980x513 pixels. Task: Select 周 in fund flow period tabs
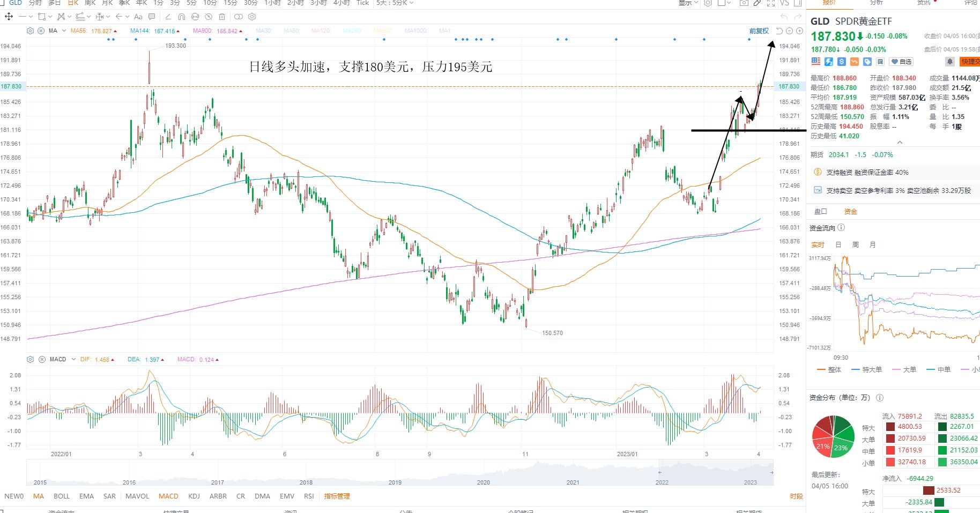pyautogui.click(x=856, y=245)
